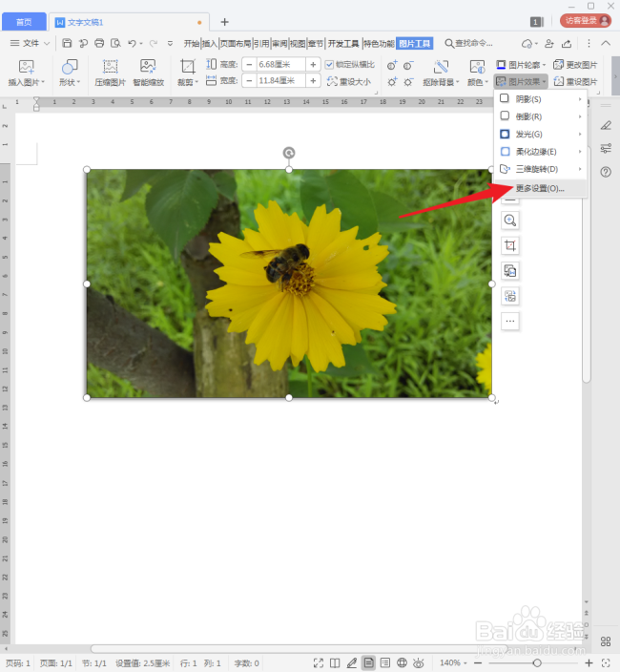This screenshot has width=620, height=672.
Task: Switch to web layout globe icon
Action: (x=402, y=663)
